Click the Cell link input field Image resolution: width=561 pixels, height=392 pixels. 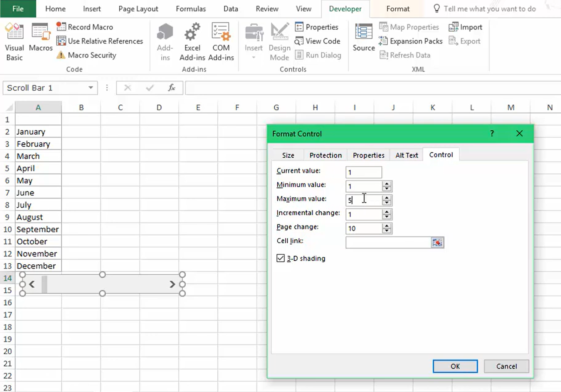coord(388,242)
